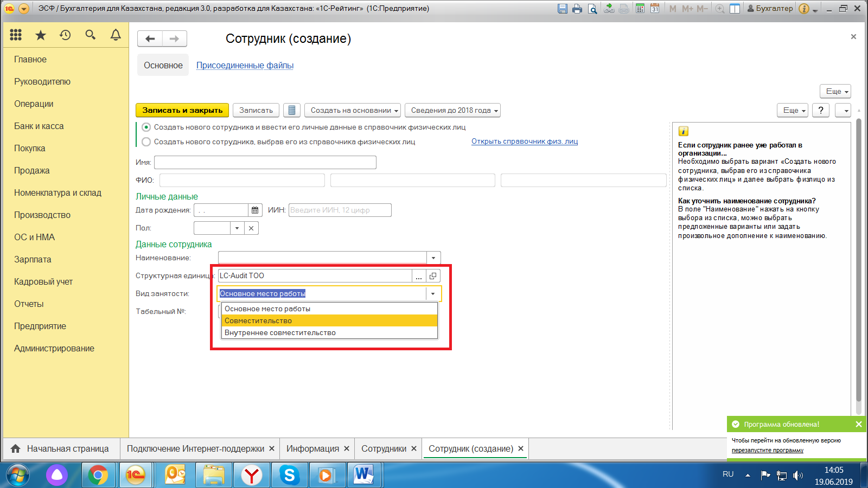
Task: Open 'Зарплата' section in sidebar
Action: click(x=33, y=260)
